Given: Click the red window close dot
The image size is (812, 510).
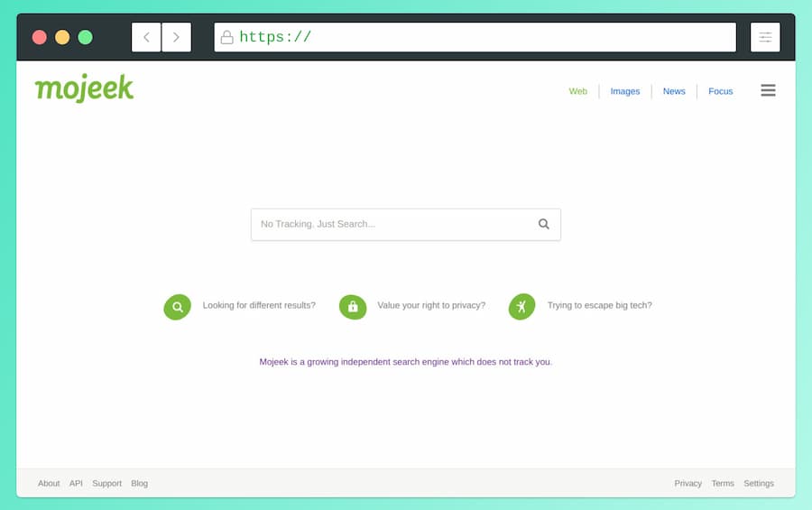Looking at the screenshot, I should 40,37.
